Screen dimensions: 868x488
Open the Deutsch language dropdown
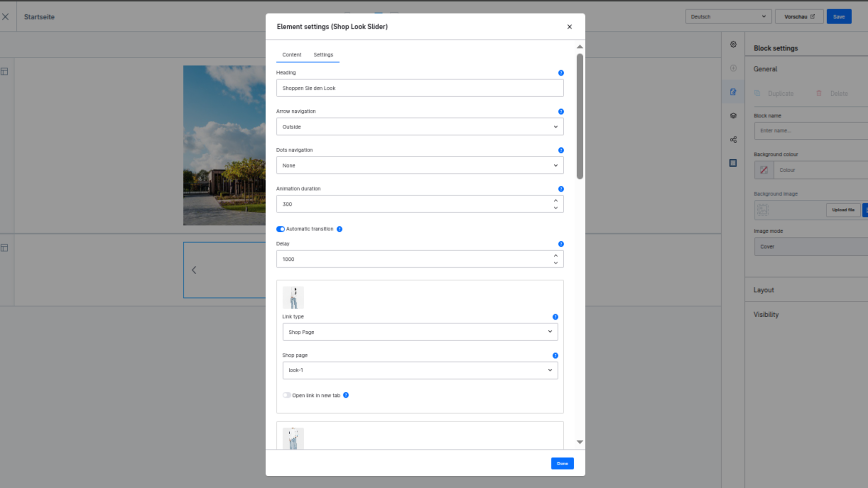coord(728,17)
